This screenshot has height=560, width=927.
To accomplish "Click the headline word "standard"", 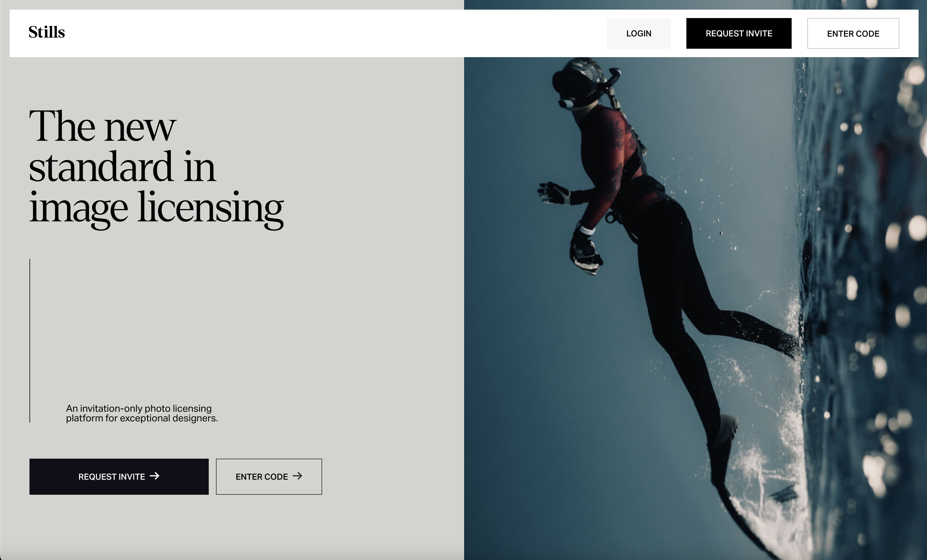I will pyautogui.click(x=101, y=167).
